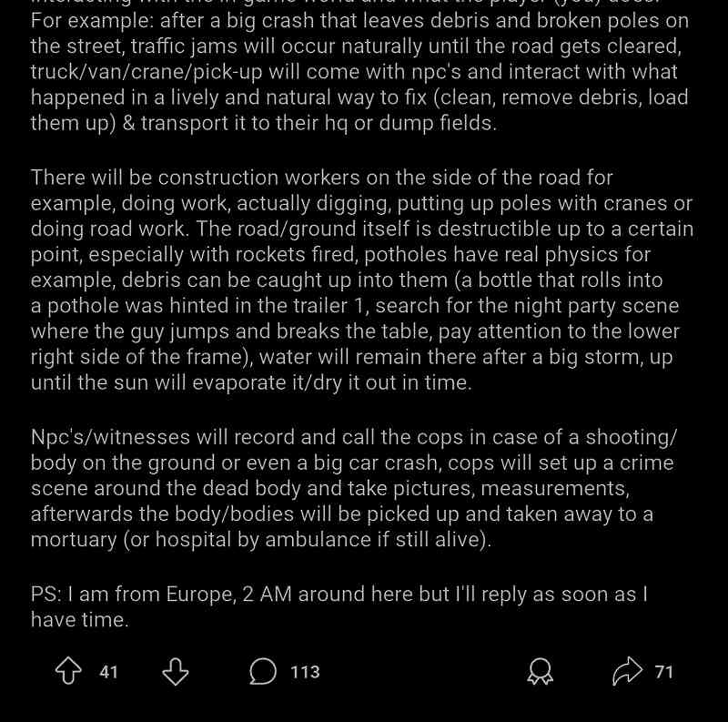The height and width of the screenshot is (722, 728).
Task: Open replies via the speech bubble icon
Action: coord(263,672)
